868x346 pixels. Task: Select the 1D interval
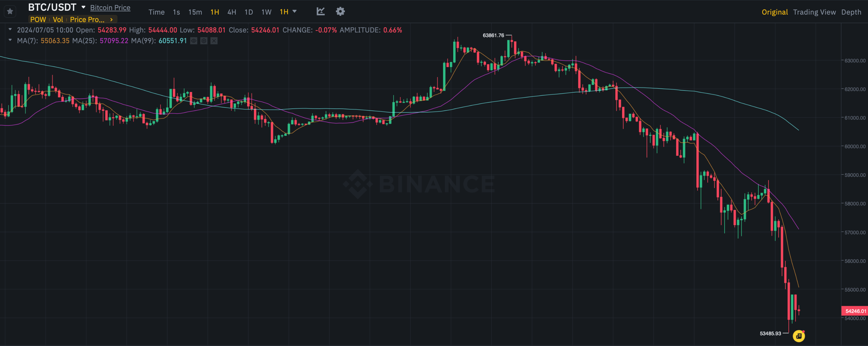249,12
